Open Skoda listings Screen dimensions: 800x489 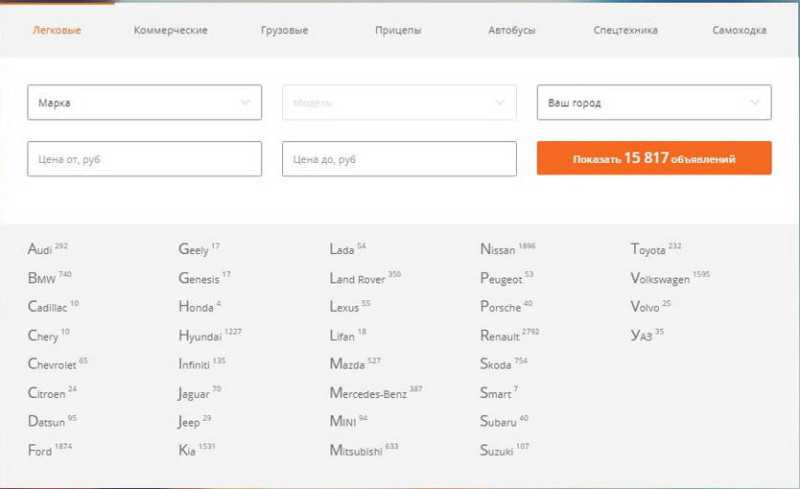tap(495, 364)
